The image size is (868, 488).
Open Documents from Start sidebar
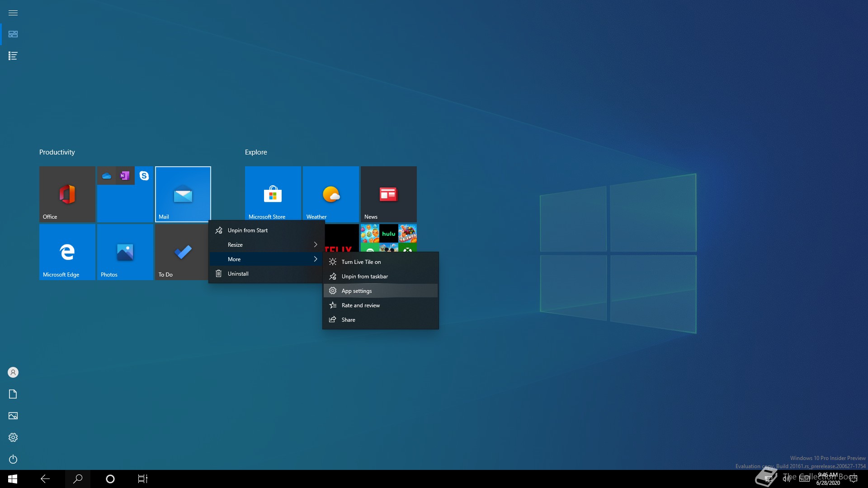(13, 394)
